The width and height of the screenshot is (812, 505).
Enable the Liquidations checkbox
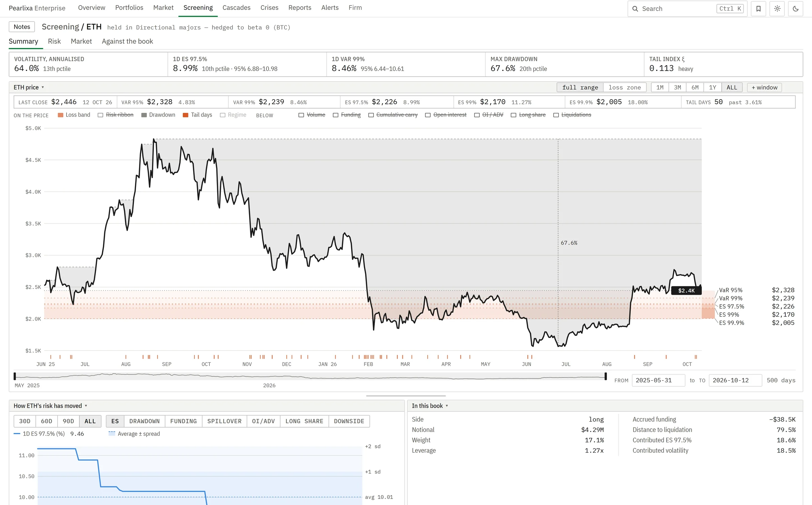tap(556, 115)
